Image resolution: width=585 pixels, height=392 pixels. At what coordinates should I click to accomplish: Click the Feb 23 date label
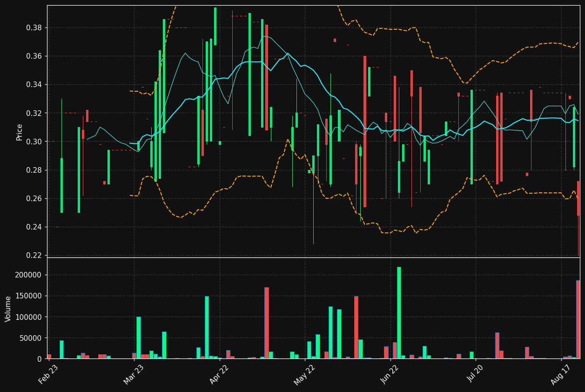pos(48,375)
